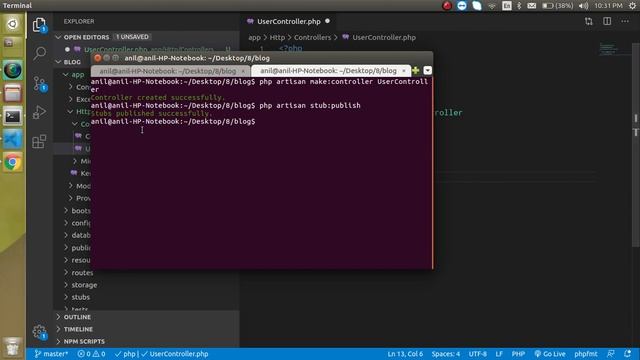Add a new terminal tab with plus icon
Image resolution: width=640 pixels, height=360 pixels.
(x=416, y=71)
